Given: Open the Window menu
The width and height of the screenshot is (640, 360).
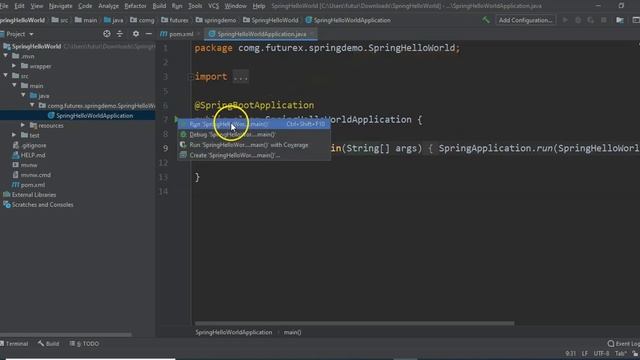Looking at the screenshot, I should click(x=236, y=6).
